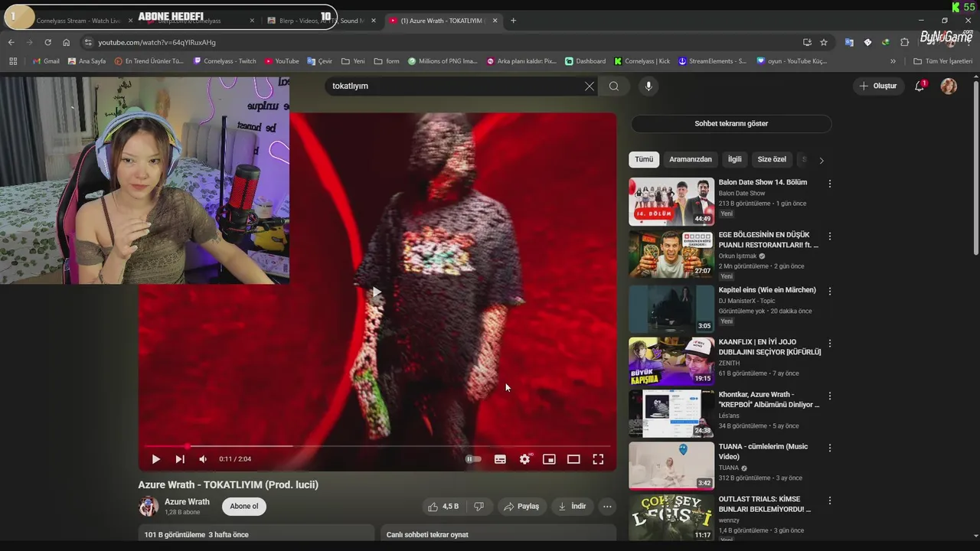The height and width of the screenshot is (551, 980).
Task: Switch to the Blerp browser tab
Action: (x=321, y=21)
